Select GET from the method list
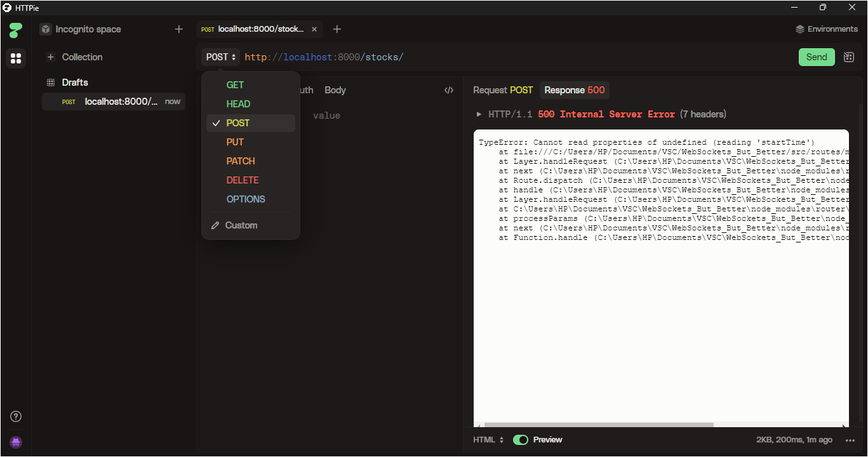Screen dimensions: 868x457 [235, 85]
